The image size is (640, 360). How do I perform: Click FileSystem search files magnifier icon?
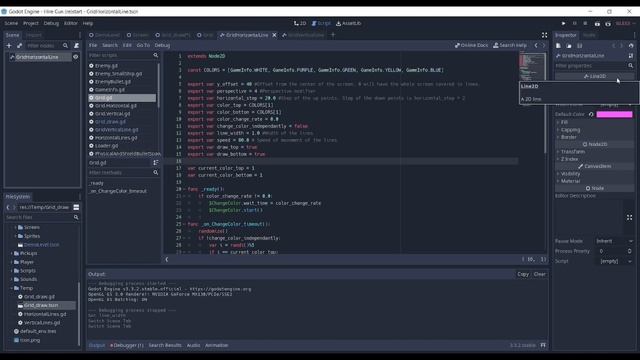(76, 218)
